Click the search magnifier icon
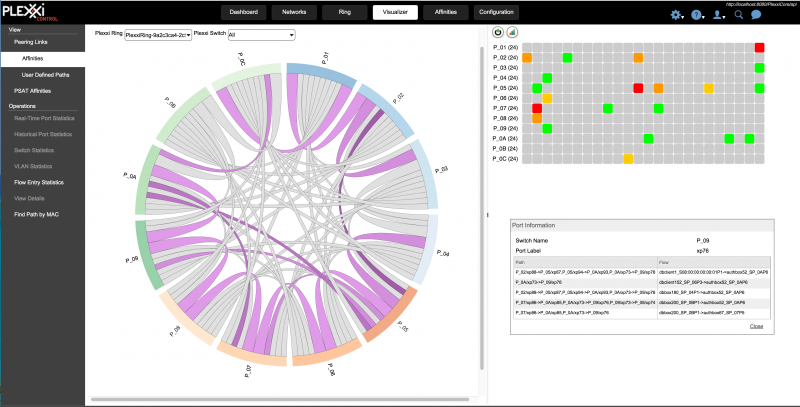Image resolution: width=800 pixels, height=407 pixels. click(x=739, y=14)
